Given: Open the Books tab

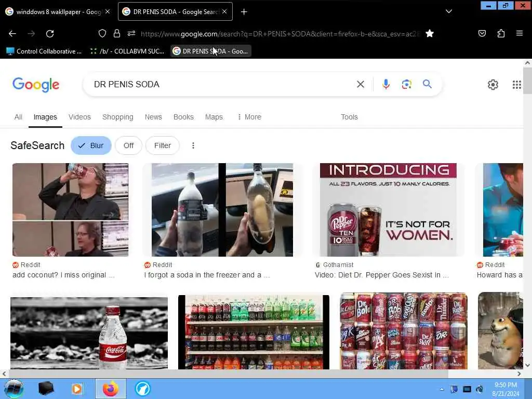Looking at the screenshot, I should click(183, 117).
